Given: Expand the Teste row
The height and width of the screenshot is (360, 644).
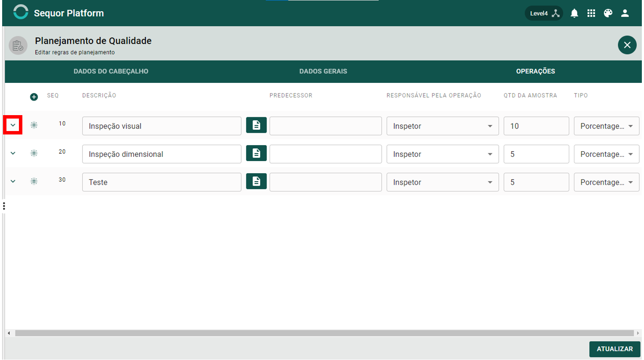Looking at the screenshot, I should (x=13, y=181).
